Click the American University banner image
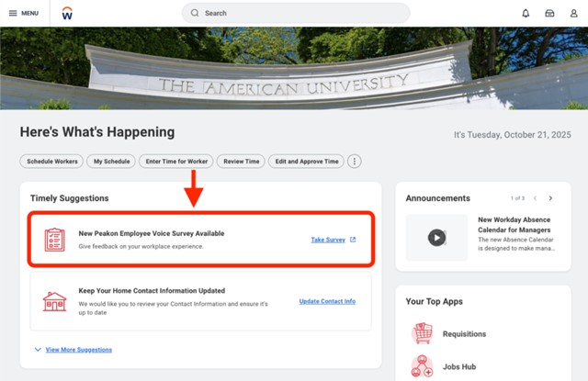 (x=294, y=68)
